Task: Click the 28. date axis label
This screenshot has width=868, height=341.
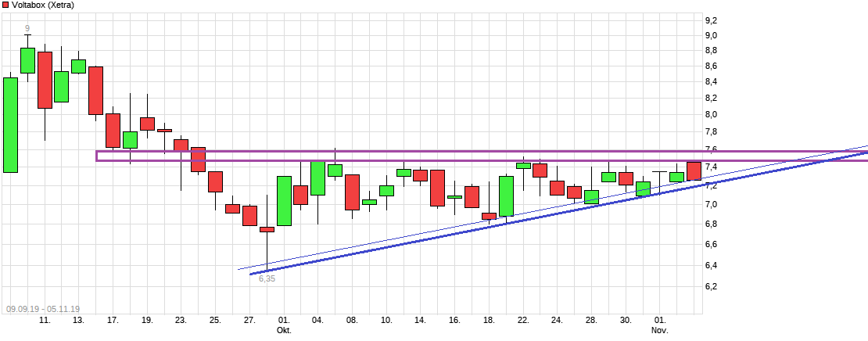Action: coord(591,320)
